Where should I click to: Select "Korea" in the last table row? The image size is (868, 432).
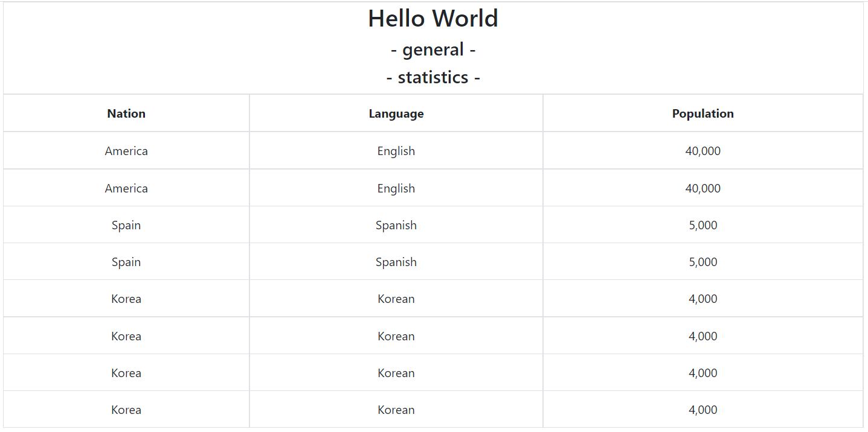pyautogui.click(x=126, y=410)
